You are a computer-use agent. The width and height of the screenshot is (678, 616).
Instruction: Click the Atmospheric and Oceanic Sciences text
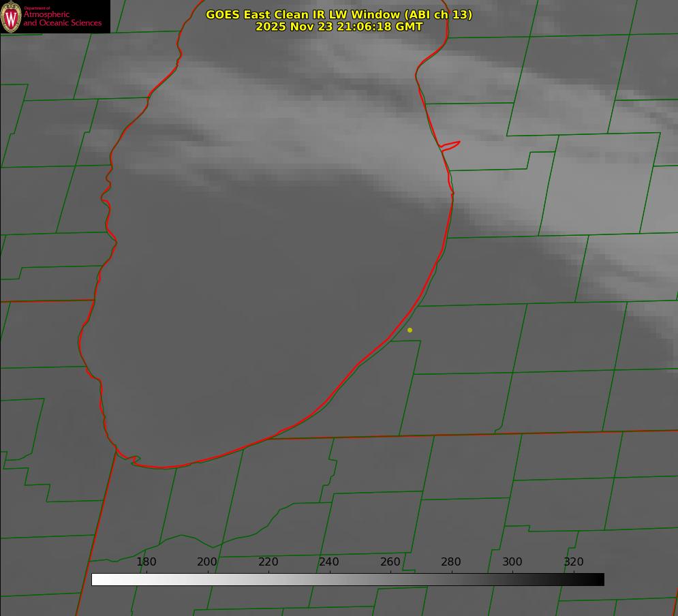[x=62, y=18]
